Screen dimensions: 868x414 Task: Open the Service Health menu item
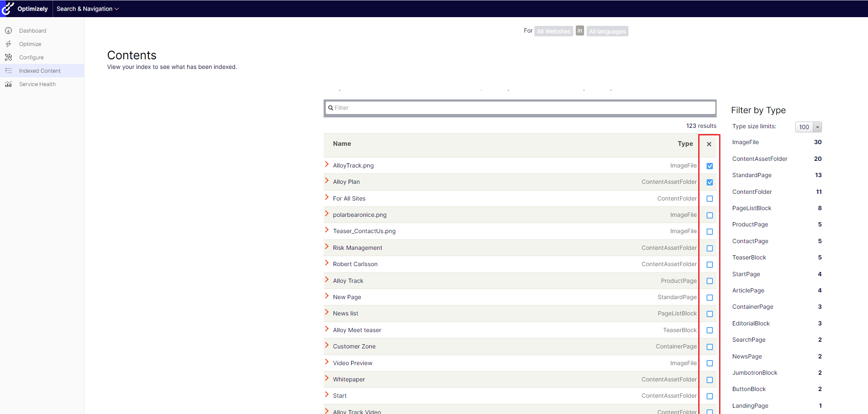click(37, 84)
